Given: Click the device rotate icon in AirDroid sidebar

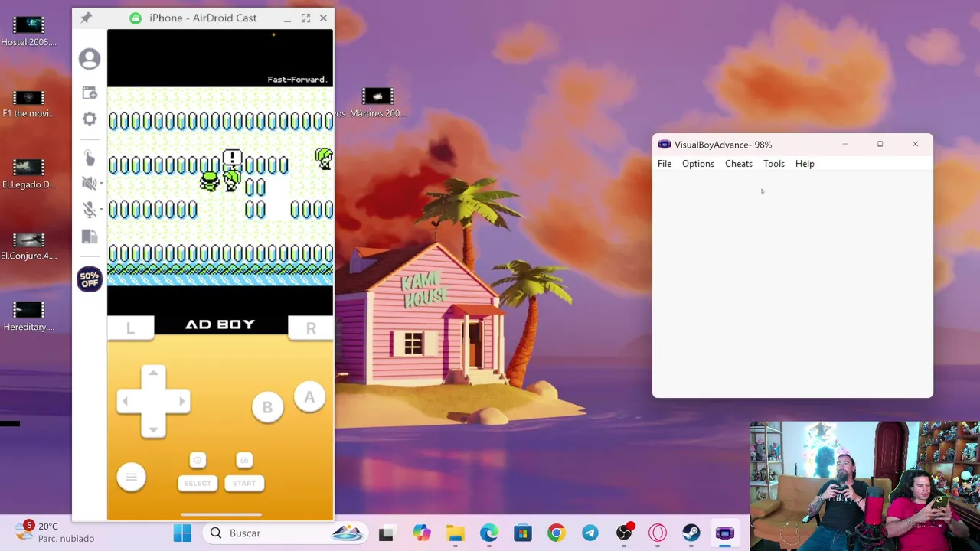Looking at the screenshot, I should point(90,237).
